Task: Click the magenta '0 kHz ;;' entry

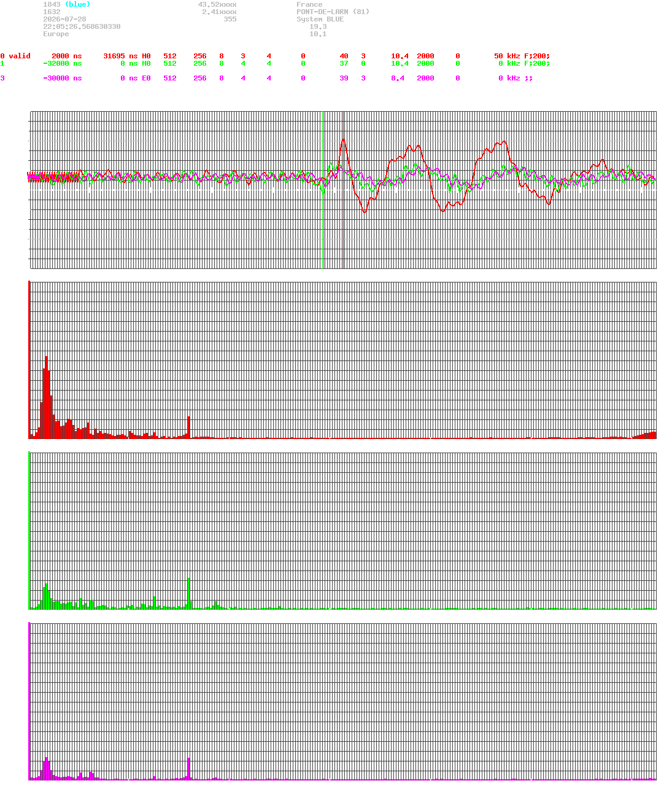Action: 516,78
